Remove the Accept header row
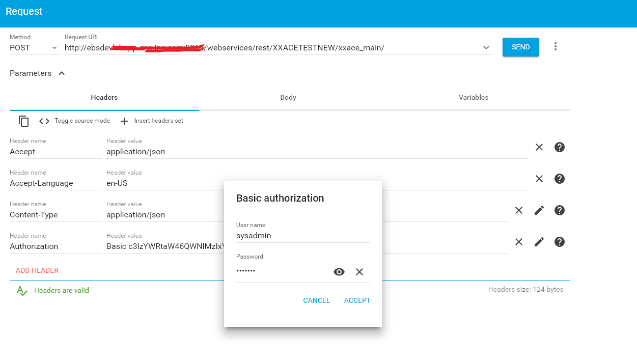The width and height of the screenshot is (637, 364). pyautogui.click(x=539, y=147)
